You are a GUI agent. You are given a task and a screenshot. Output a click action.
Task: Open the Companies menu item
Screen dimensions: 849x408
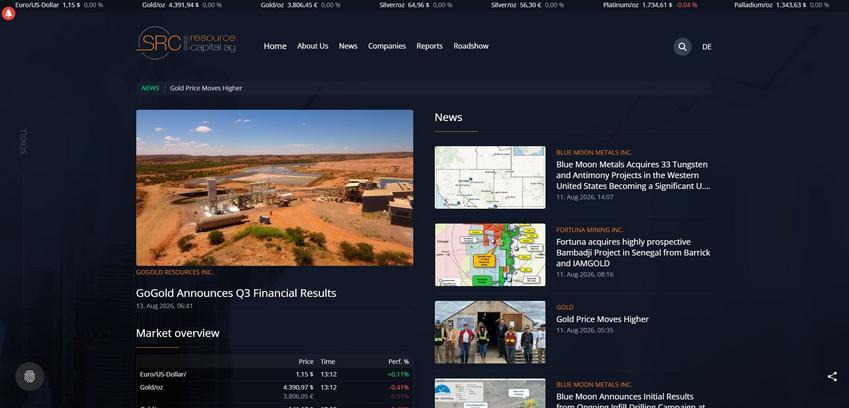click(387, 46)
